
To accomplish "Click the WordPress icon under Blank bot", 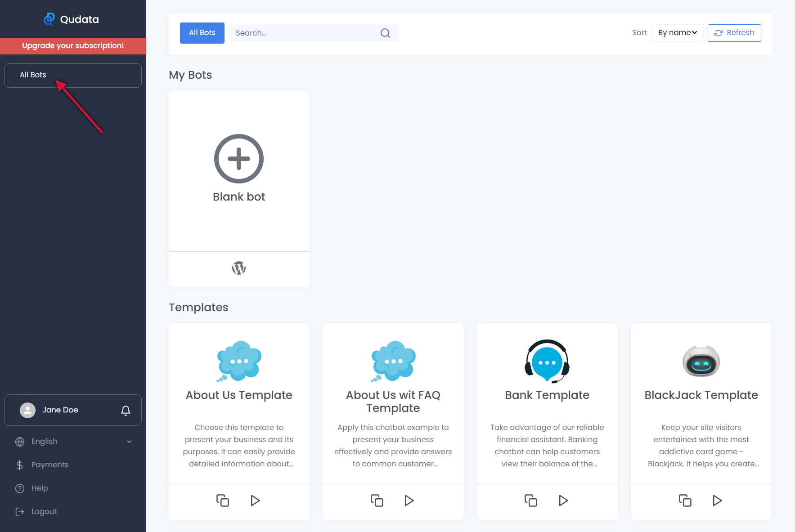I will pyautogui.click(x=238, y=268).
